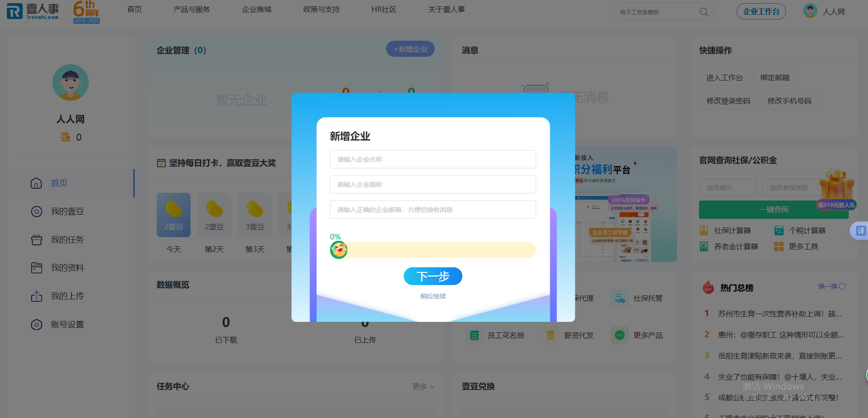Click the refresh icon next to 换一换
This screenshot has height=418, width=868.
pyautogui.click(x=842, y=286)
